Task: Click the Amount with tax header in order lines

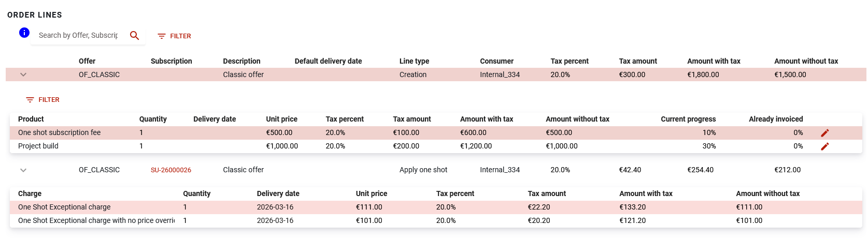Action: pos(714,61)
